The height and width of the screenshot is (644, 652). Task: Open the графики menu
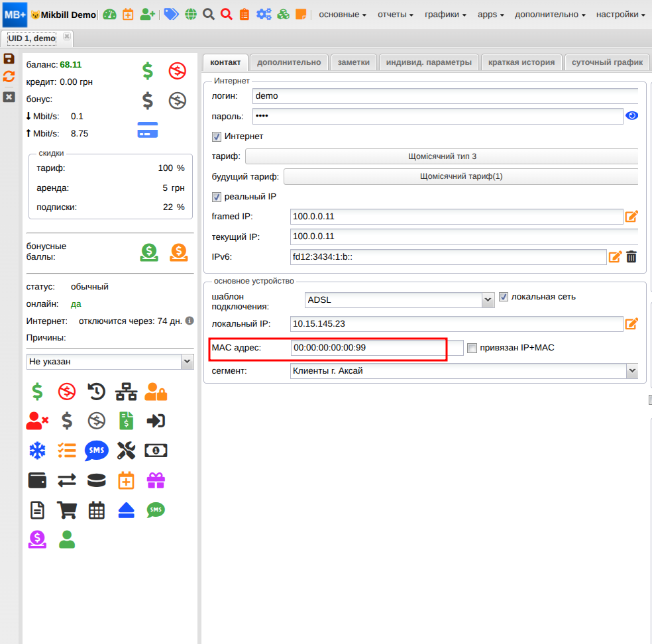(x=445, y=15)
